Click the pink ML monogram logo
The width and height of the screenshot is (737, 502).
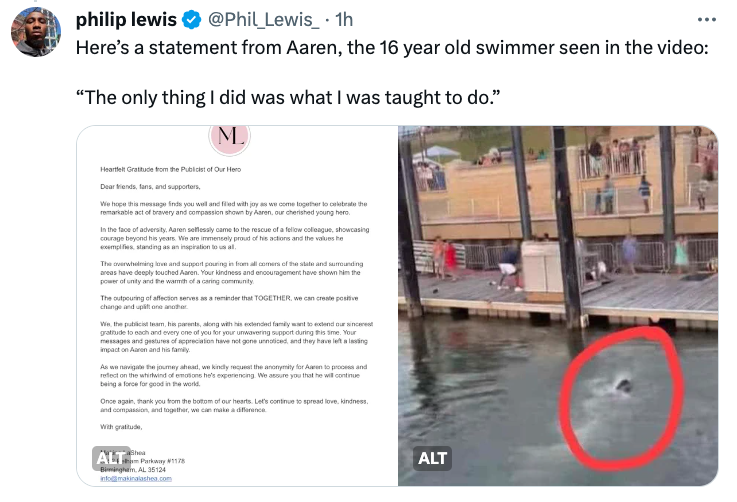point(230,137)
